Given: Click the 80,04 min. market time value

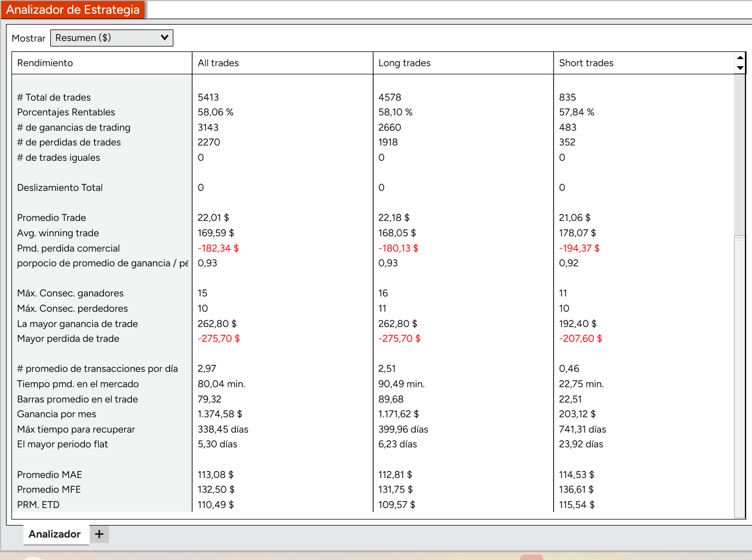Looking at the screenshot, I should pyautogui.click(x=221, y=384).
